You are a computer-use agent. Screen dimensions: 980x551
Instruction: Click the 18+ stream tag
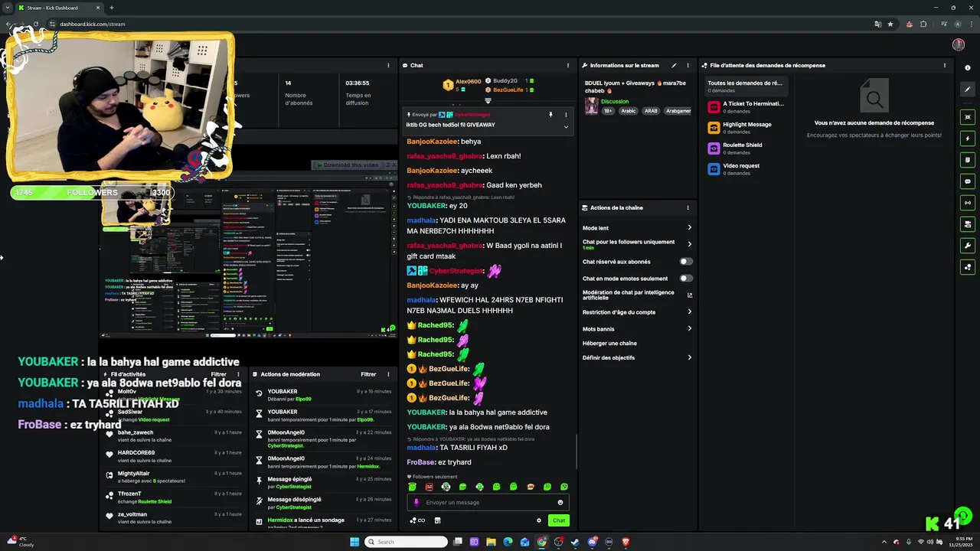[608, 111]
